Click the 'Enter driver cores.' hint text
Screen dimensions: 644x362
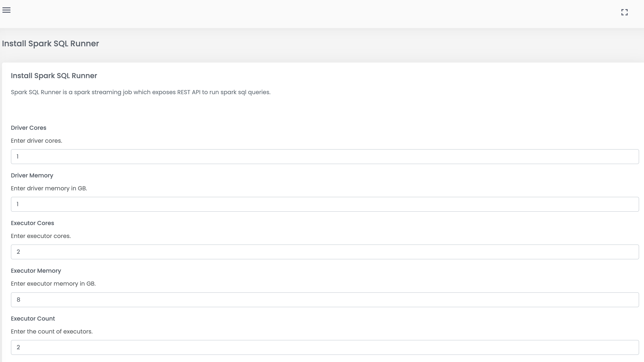point(36,141)
